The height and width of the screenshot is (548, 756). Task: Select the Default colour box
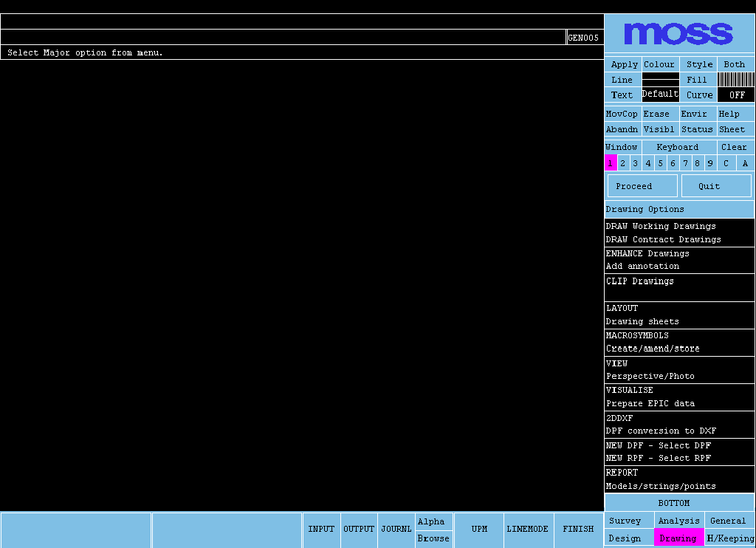tap(660, 94)
